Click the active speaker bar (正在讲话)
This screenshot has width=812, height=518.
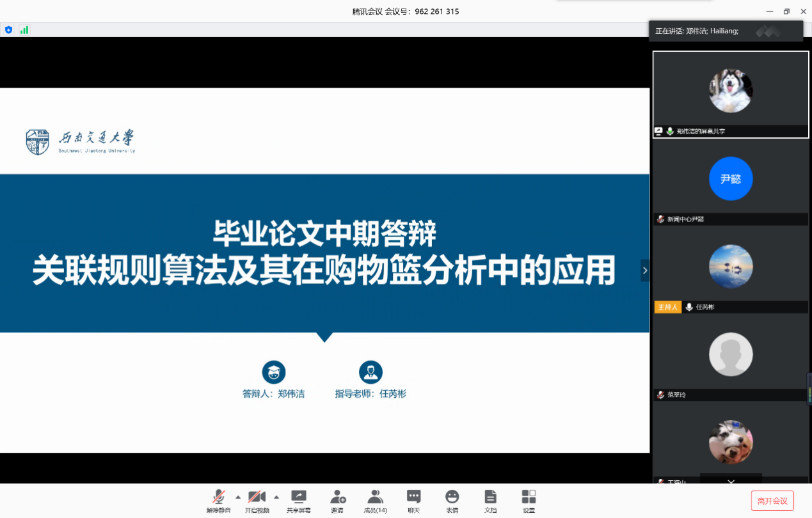coord(726,31)
